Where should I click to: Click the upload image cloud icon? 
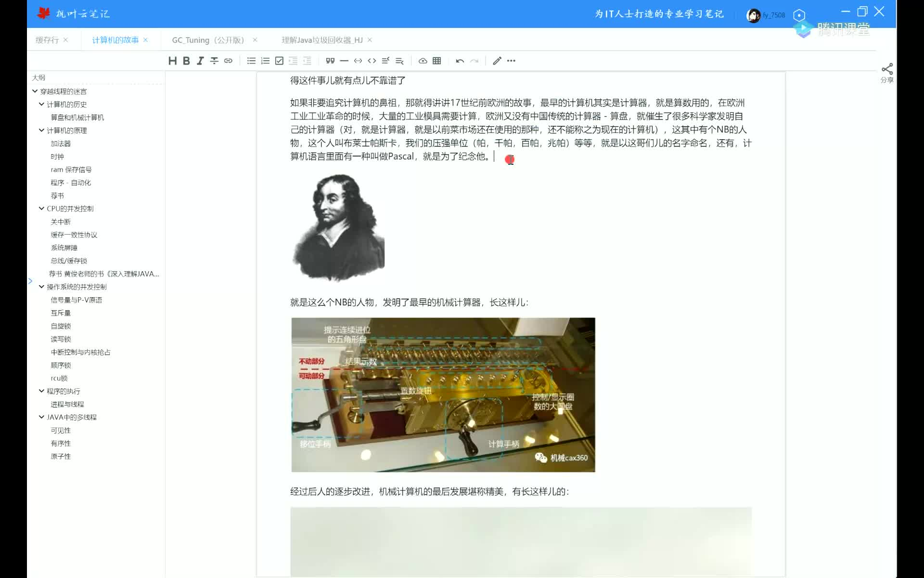point(423,61)
